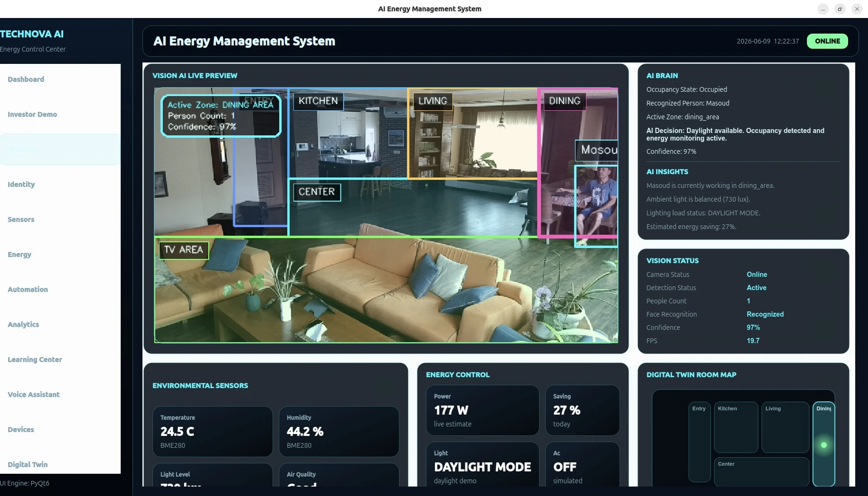Select the Center room on the room map
This screenshot has height=496, width=868.
(762, 471)
